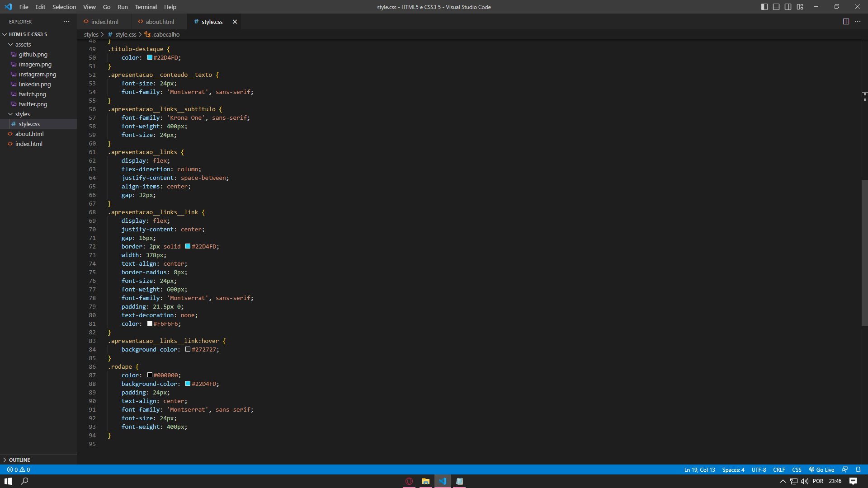Change file encoding UTF-8
The height and width of the screenshot is (488, 868).
759,469
